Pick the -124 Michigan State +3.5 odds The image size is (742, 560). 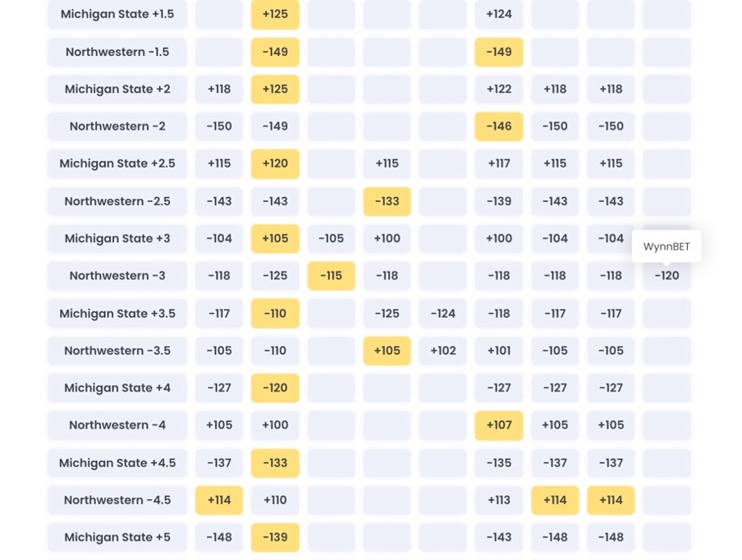pos(443,314)
